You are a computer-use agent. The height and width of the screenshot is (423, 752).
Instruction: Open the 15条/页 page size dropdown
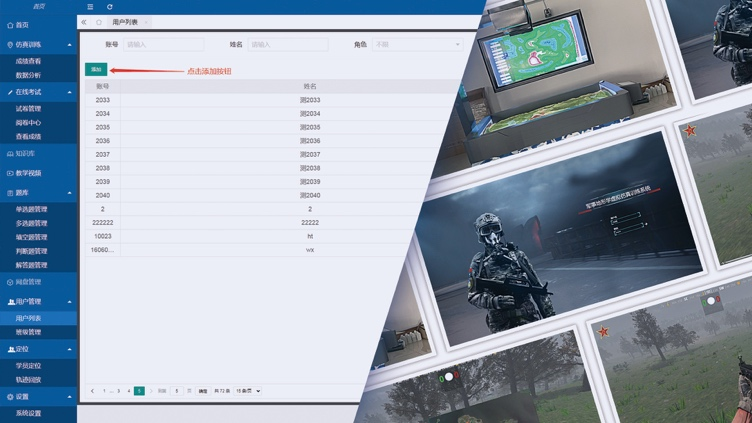[x=247, y=391]
